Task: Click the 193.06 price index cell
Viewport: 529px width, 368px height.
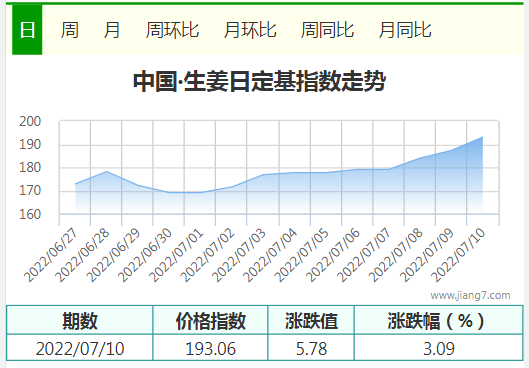Action: 210,348
